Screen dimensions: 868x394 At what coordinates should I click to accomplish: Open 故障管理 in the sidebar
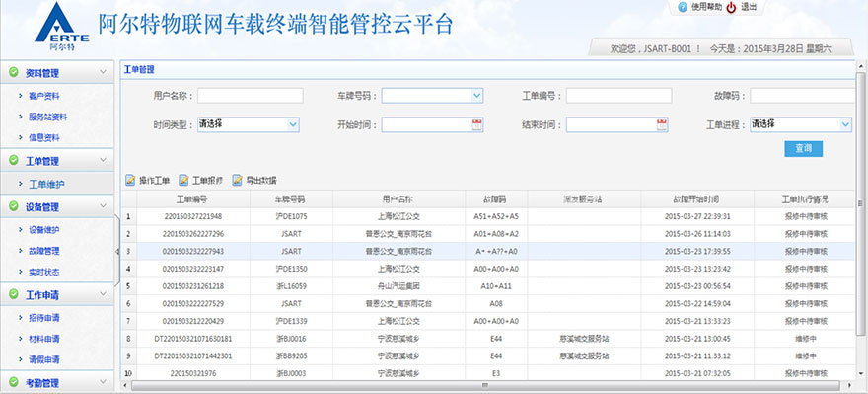(44, 251)
